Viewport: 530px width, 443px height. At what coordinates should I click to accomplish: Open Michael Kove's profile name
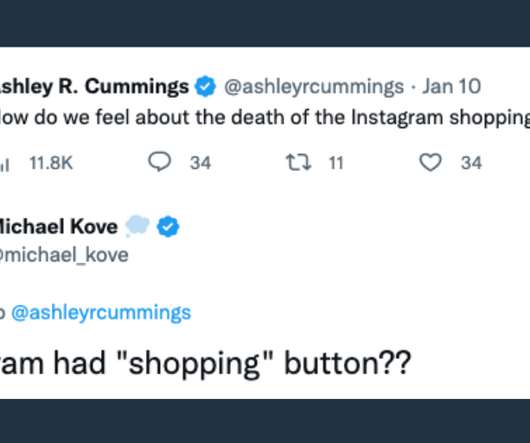[59, 226]
